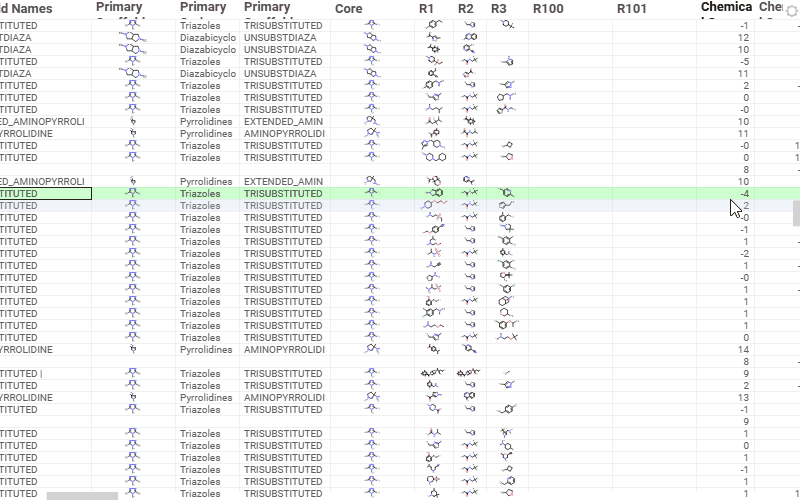Select the R2 column header
This screenshot has height=500, width=800.
(x=466, y=9)
